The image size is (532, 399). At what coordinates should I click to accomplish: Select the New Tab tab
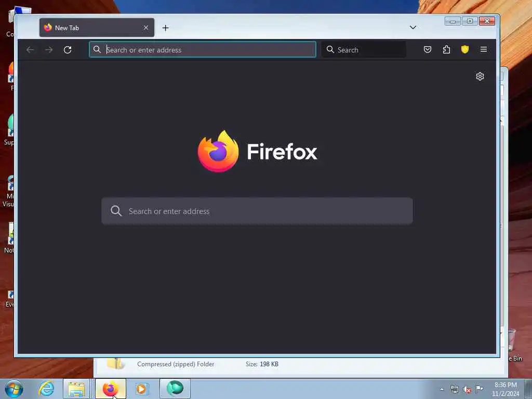[97, 28]
